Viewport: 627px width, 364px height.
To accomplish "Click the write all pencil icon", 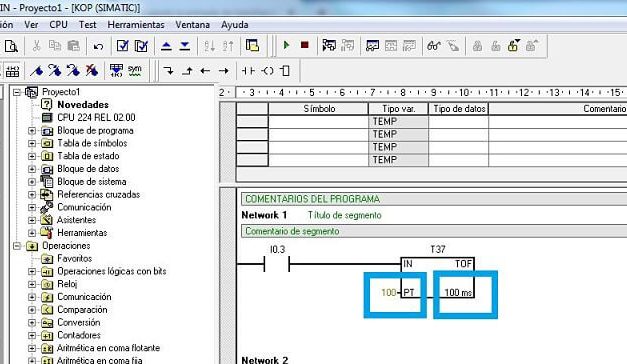I will coord(453,46).
